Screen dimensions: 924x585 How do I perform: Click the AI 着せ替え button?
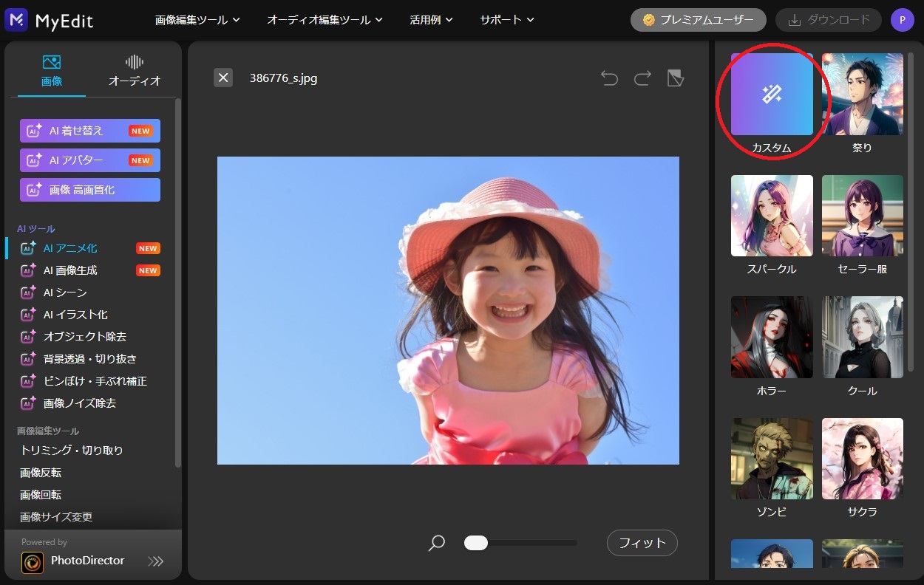point(89,131)
